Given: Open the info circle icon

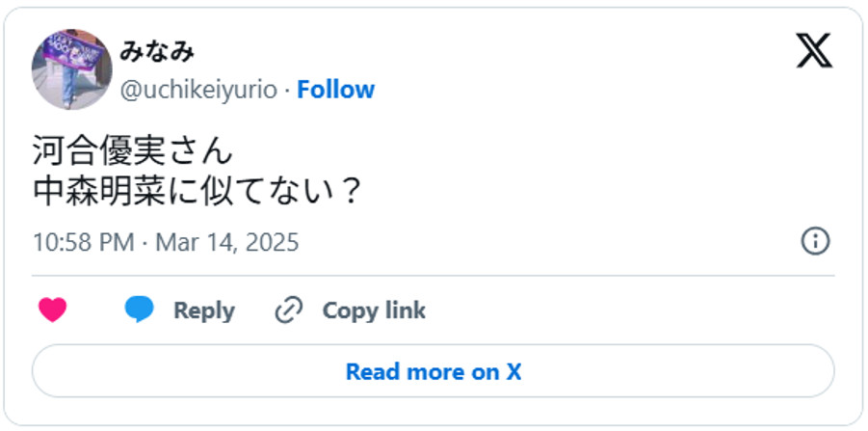Looking at the screenshot, I should 815,241.
